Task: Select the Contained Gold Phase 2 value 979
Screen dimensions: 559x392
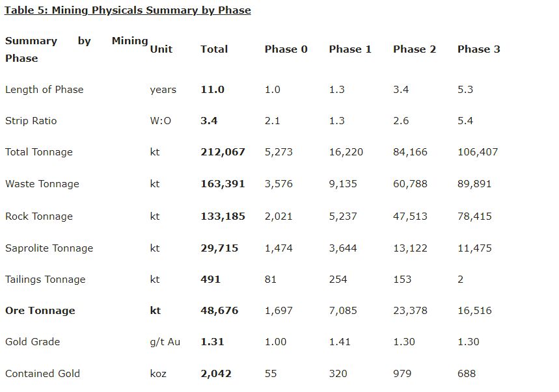Action: (x=402, y=374)
